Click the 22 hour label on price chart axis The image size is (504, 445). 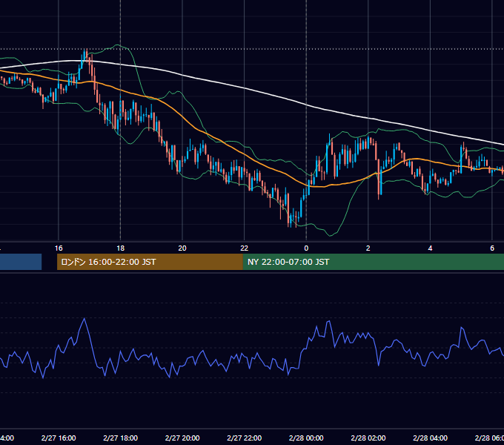(245, 248)
